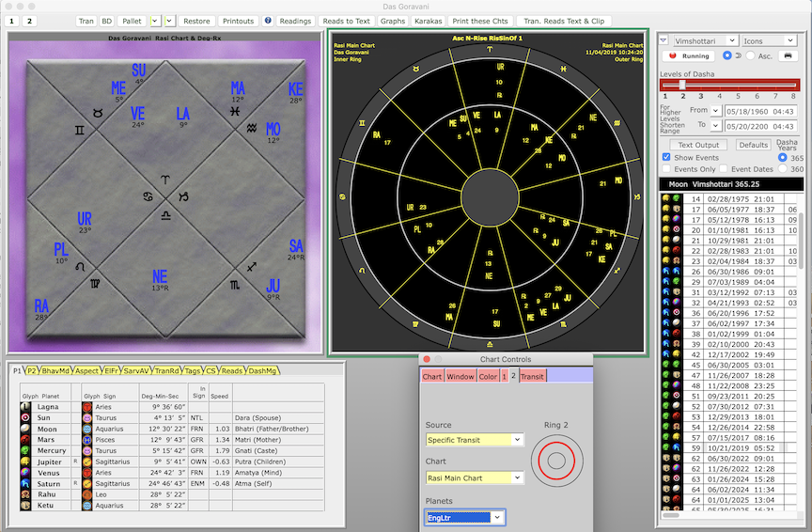Click the Jupiter glyph icon in planet table
The image size is (812, 532).
pyautogui.click(x=25, y=462)
